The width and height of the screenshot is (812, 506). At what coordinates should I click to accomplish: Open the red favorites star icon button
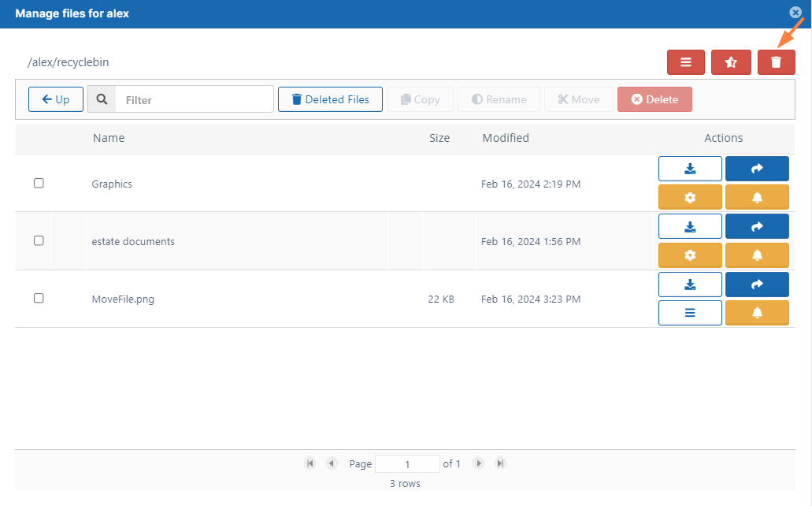(x=731, y=62)
